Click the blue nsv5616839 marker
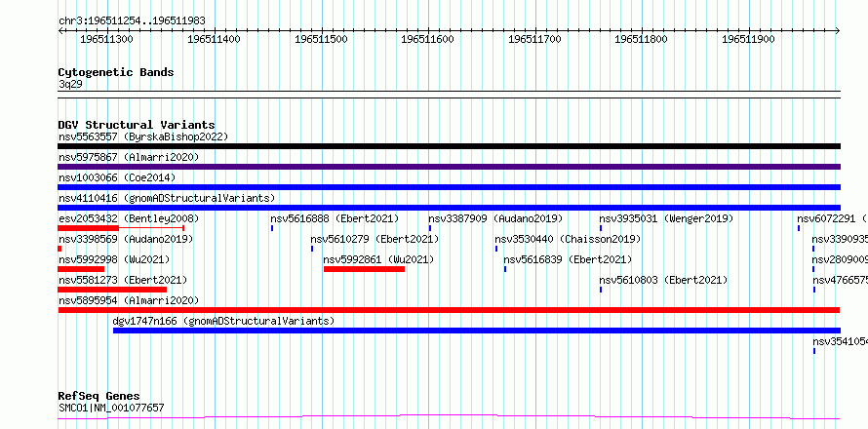 505,269
